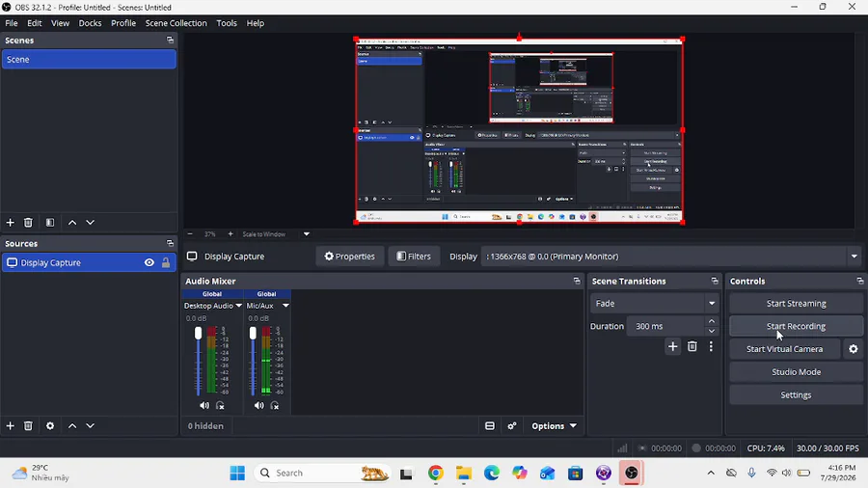This screenshot has width=868, height=488.
Task: Open Desktop Audio channel options arrow
Action: click(x=238, y=306)
